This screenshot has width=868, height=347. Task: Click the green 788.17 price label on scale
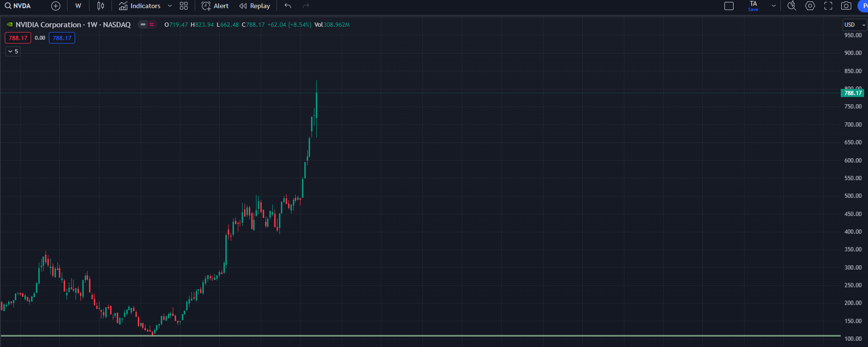click(x=853, y=93)
